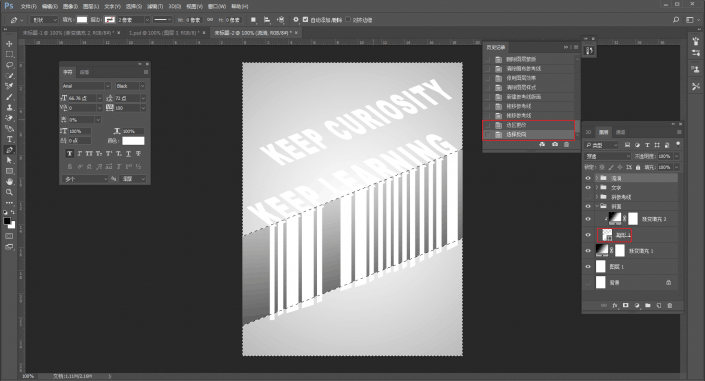Create new snapshot camera icon in History
This screenshot has height=381, width=705.
(x=555, y=144)
